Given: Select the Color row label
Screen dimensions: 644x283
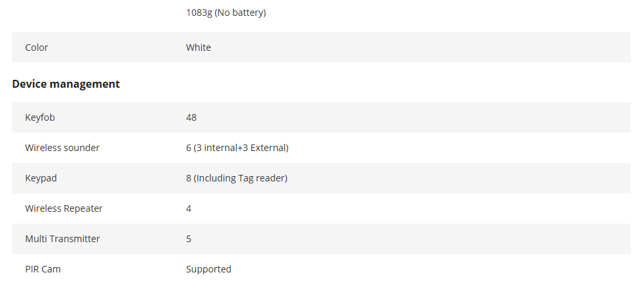Looking at the screenshot, I should click(x=36, y=47).
